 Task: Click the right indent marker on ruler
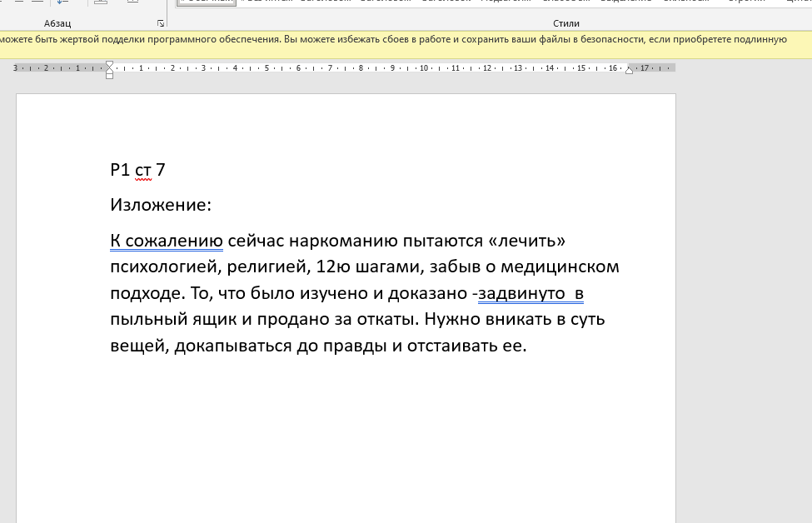(629, 71)
